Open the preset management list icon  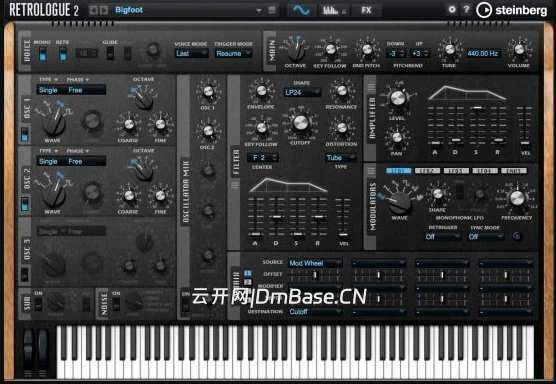272,10
